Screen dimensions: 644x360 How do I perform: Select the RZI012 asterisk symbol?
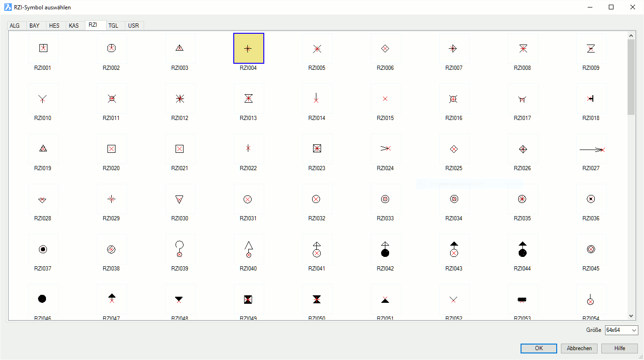[180, 98]
